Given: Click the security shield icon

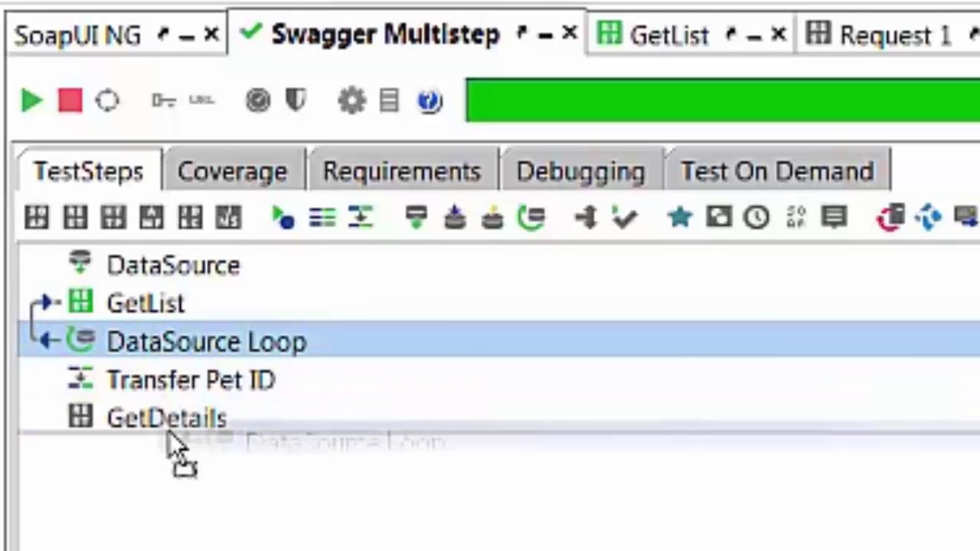Looking at the screenshot, I should (296, 100).
